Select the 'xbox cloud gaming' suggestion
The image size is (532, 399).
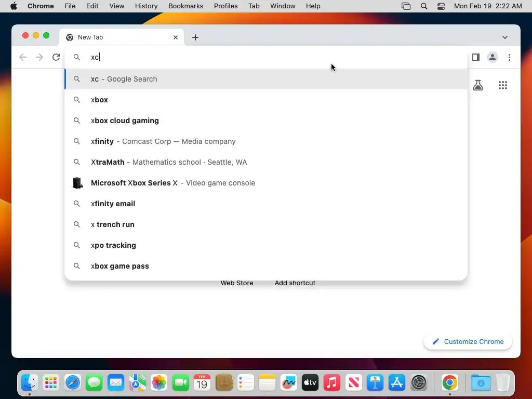pos(266,121)
